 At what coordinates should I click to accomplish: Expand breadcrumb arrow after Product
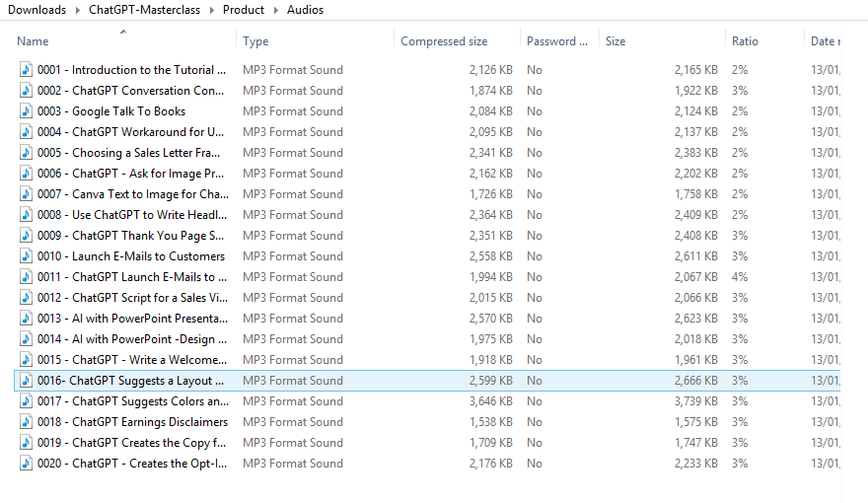(275, 10)
